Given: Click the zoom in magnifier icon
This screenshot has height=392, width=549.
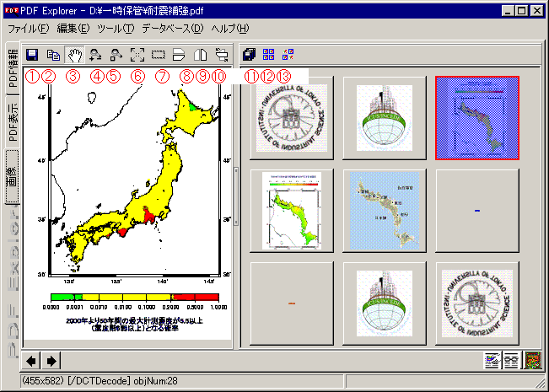Looking at the screenshot, I should [95, 55].
